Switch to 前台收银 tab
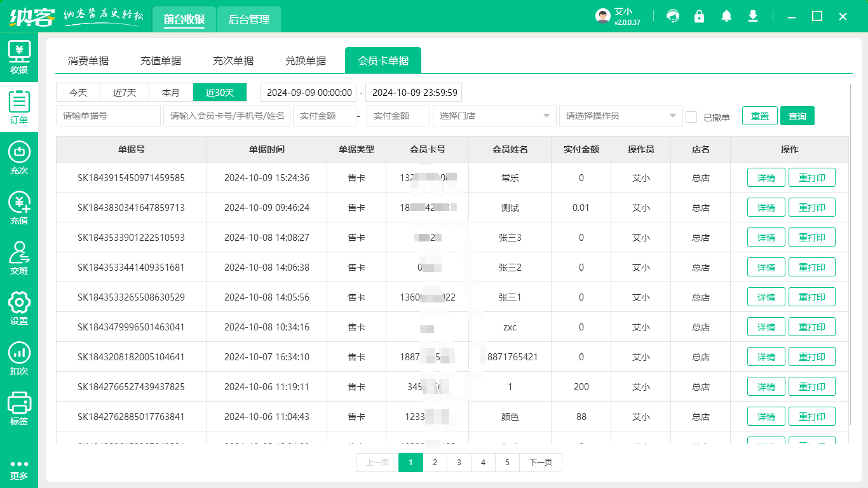 click(184, 19)
